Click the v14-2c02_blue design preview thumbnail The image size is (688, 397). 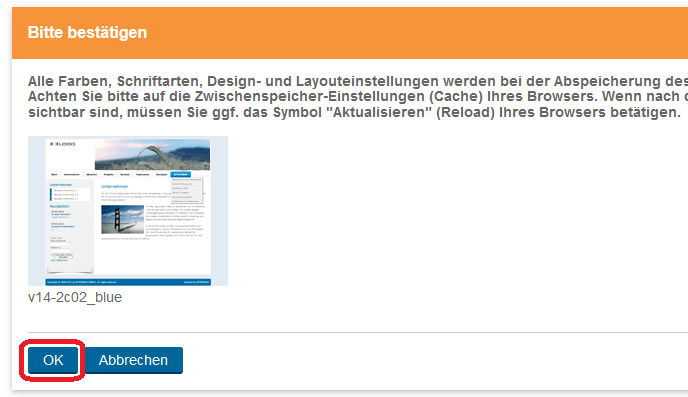coord(128,211)
